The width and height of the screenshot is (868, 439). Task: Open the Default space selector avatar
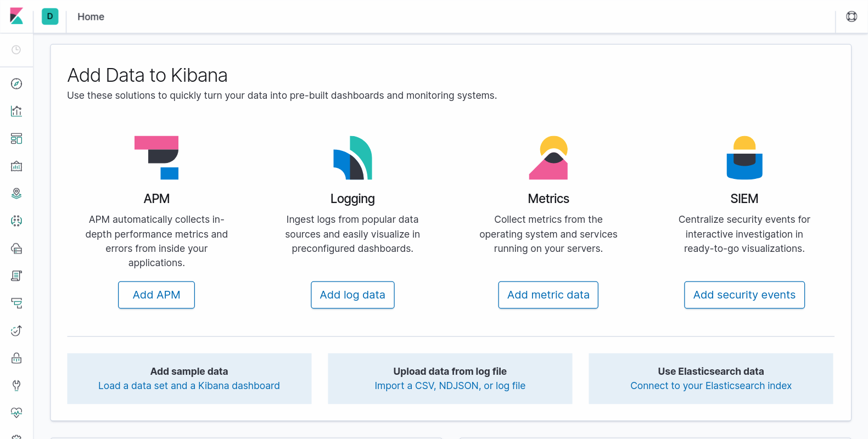tap(50, 16)
